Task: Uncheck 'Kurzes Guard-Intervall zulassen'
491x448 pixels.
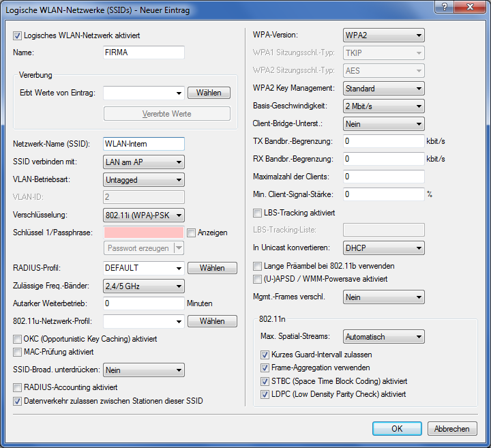Action: point(265,355)
